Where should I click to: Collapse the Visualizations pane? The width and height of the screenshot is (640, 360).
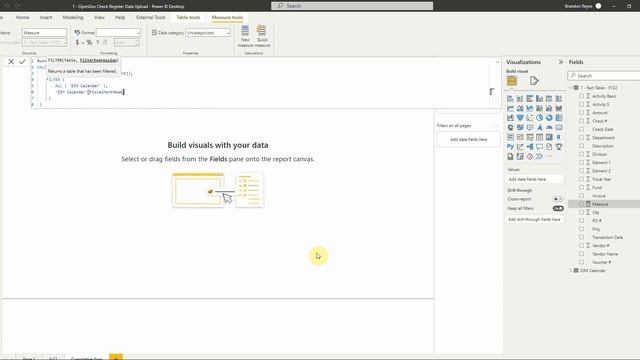(560, 62)
